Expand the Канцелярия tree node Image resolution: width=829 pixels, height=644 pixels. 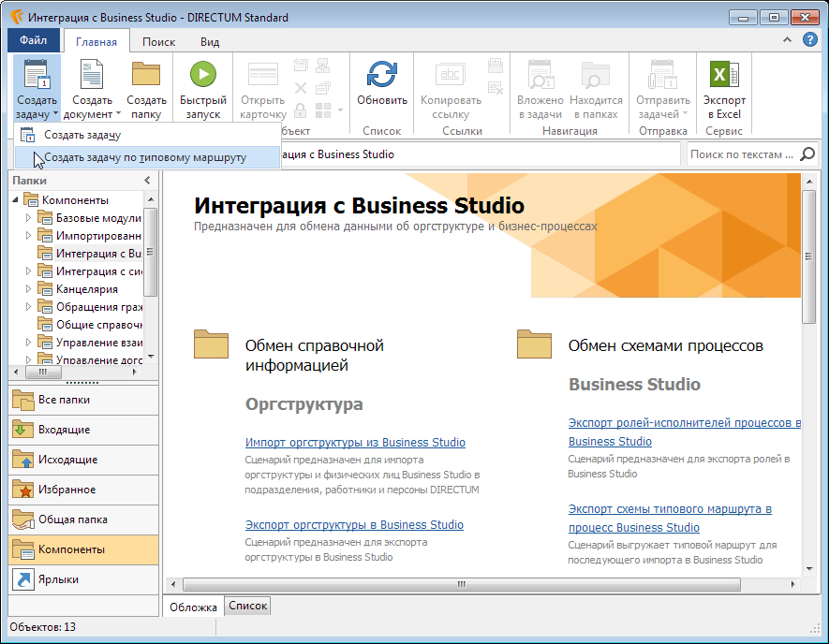tap(28, 289)
